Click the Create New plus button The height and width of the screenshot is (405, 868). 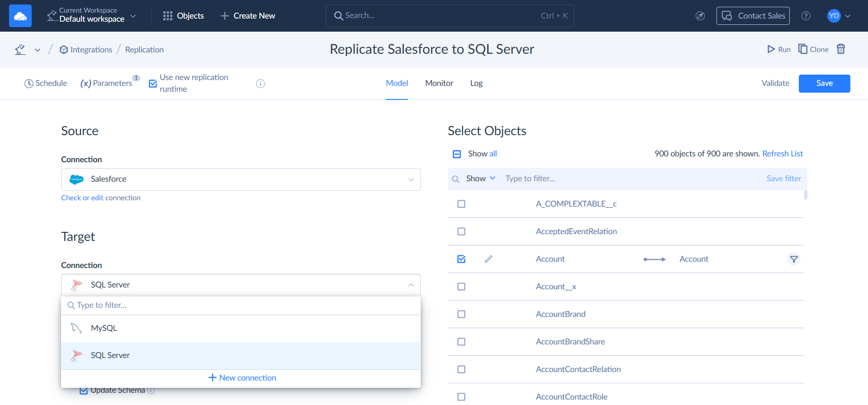pos(248,16)
